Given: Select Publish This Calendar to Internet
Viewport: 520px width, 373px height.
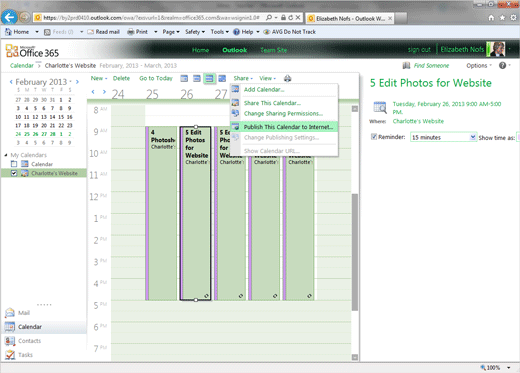Looking at the screenshot, I should [x=284, y=127].
